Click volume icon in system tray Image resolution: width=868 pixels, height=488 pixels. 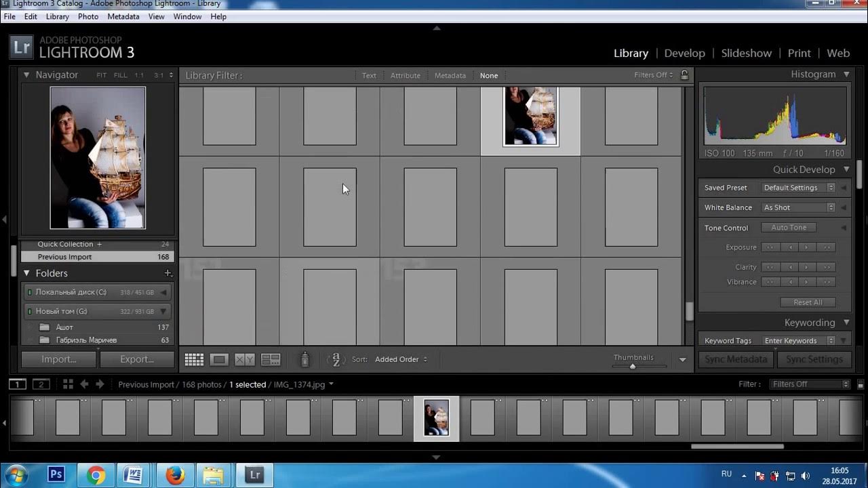pyautogui.click(x=805, y=476)
